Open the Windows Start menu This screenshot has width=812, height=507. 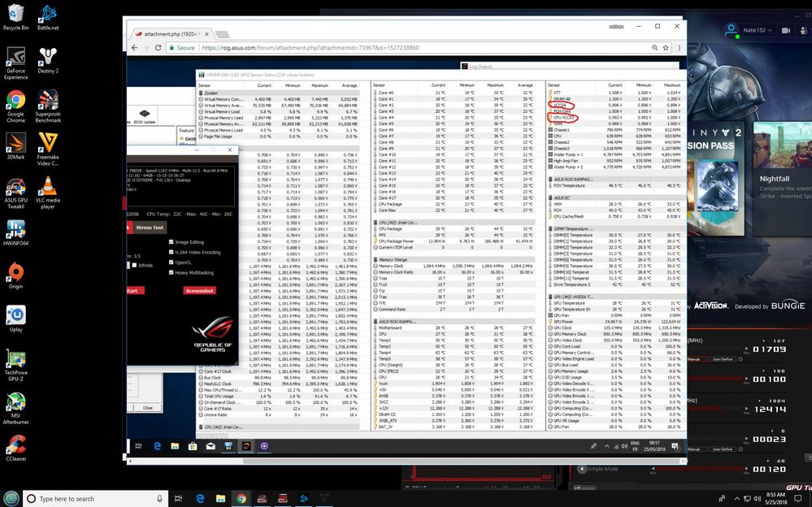click(x=11, y=498)
